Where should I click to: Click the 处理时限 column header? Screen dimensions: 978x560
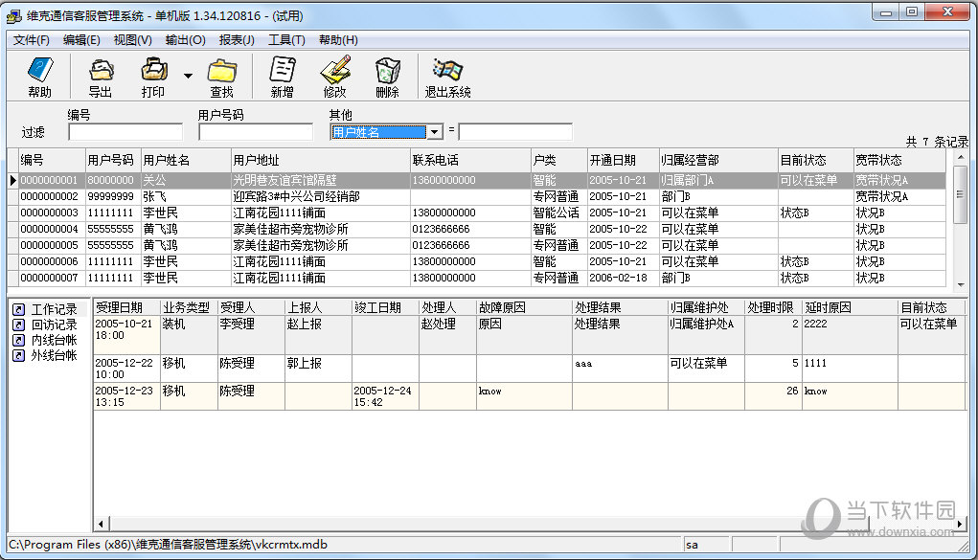[x=773, y=307]
